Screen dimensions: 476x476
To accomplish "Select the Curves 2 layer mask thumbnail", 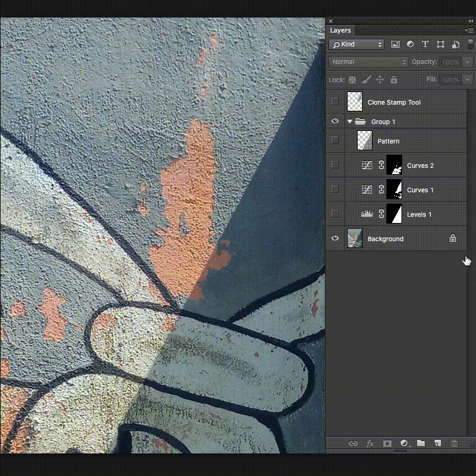I will tap(394, 165).
